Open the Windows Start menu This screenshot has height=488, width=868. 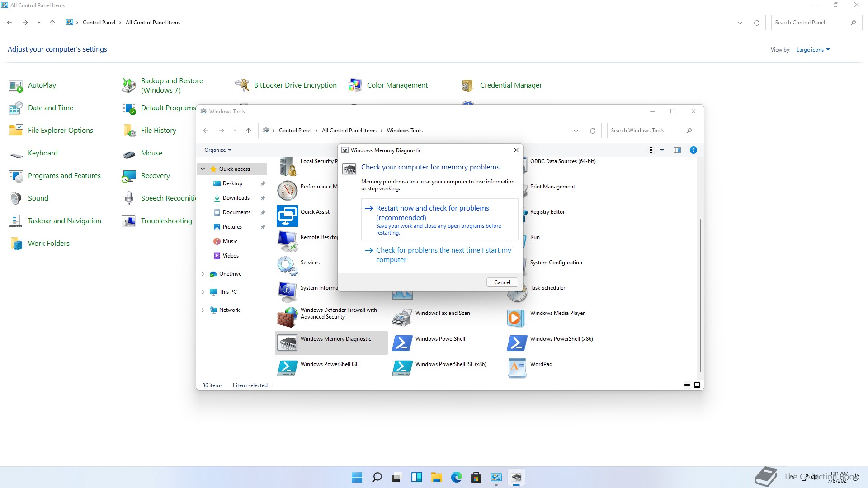[357, 477]
